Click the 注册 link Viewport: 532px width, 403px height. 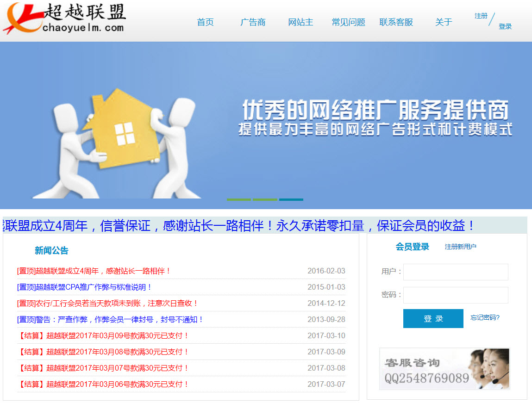[x=481, y=15]
